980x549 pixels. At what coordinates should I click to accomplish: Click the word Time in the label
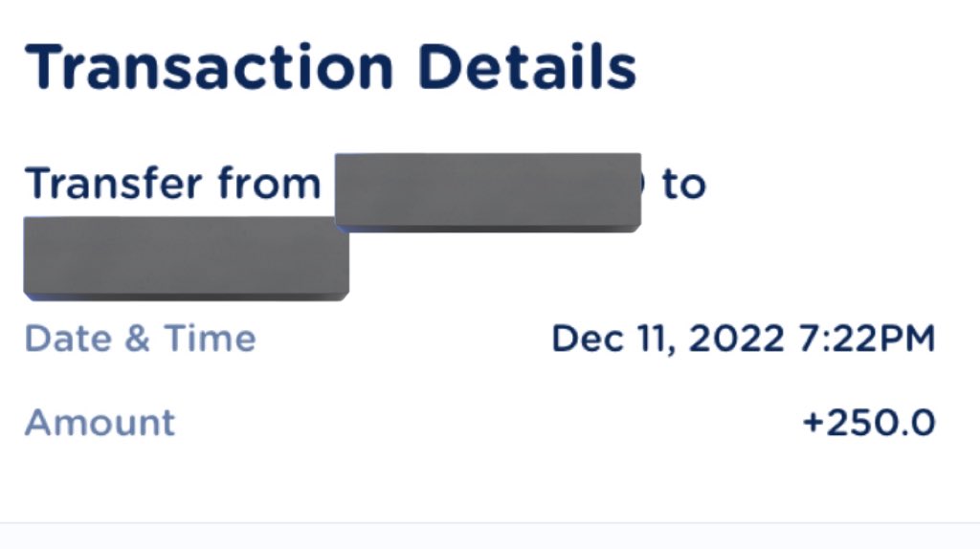210,339
